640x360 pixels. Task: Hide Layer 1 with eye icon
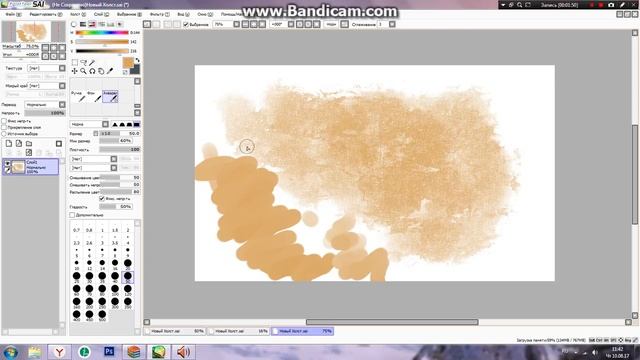[7, 163]
